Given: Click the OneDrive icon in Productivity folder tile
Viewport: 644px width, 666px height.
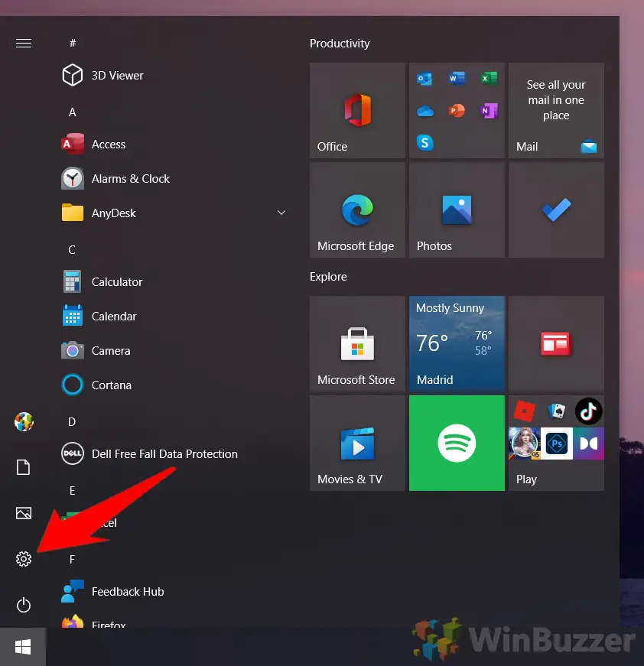Looking at the screenshot, I should [424, 111].
